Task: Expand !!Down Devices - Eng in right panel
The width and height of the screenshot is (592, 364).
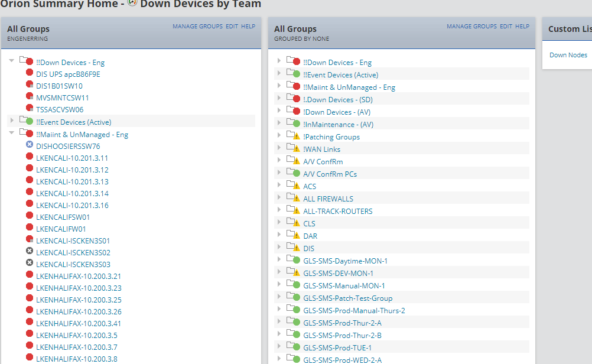Action: pos(279,60)
